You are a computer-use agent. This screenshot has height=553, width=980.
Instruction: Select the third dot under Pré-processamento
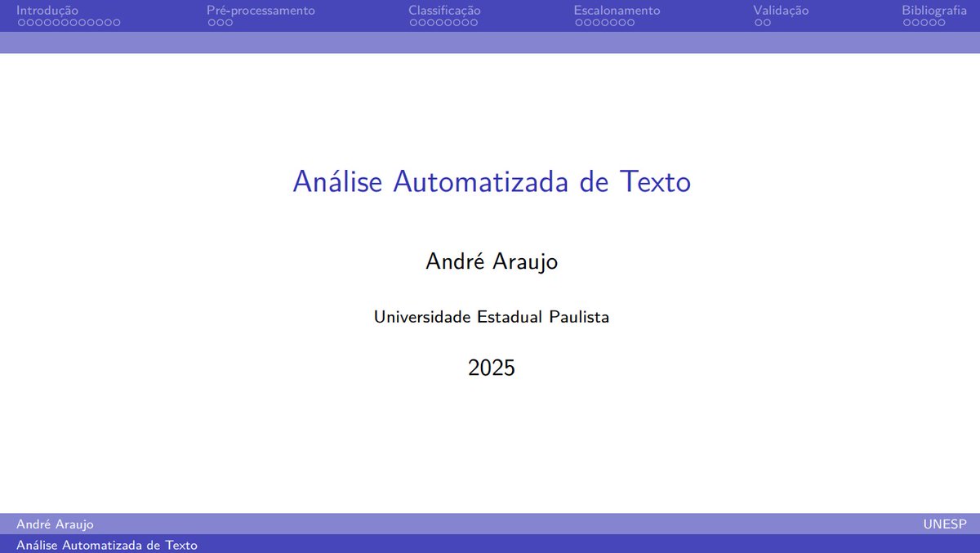click(229, 21)
